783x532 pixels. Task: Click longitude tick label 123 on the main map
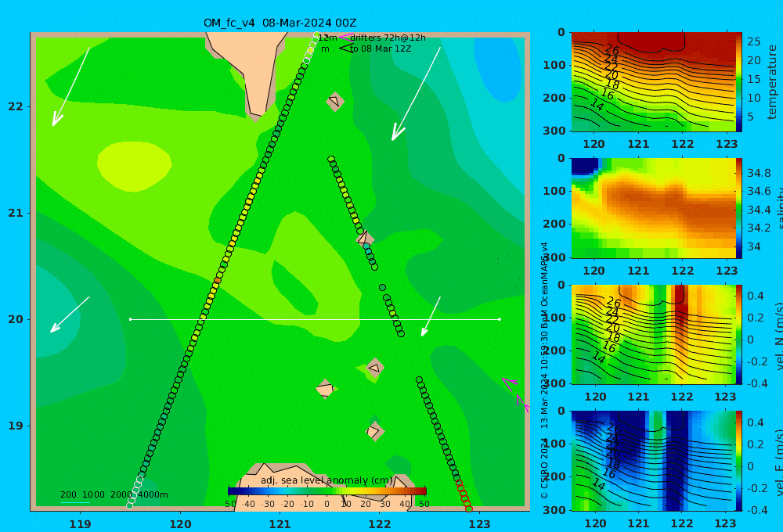480,524
